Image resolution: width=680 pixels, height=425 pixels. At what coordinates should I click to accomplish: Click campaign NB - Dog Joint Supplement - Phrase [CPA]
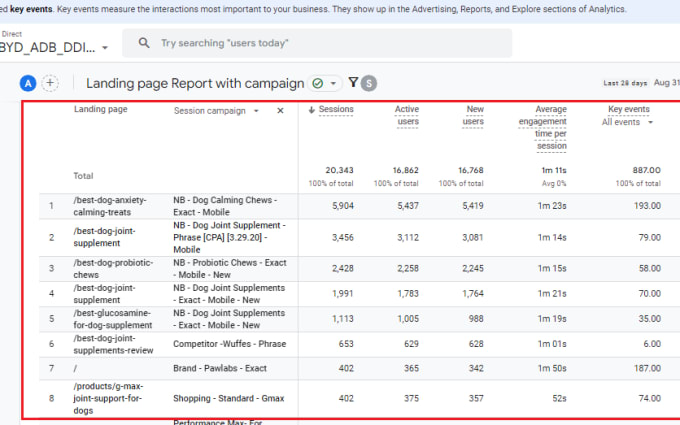[229, 237]
